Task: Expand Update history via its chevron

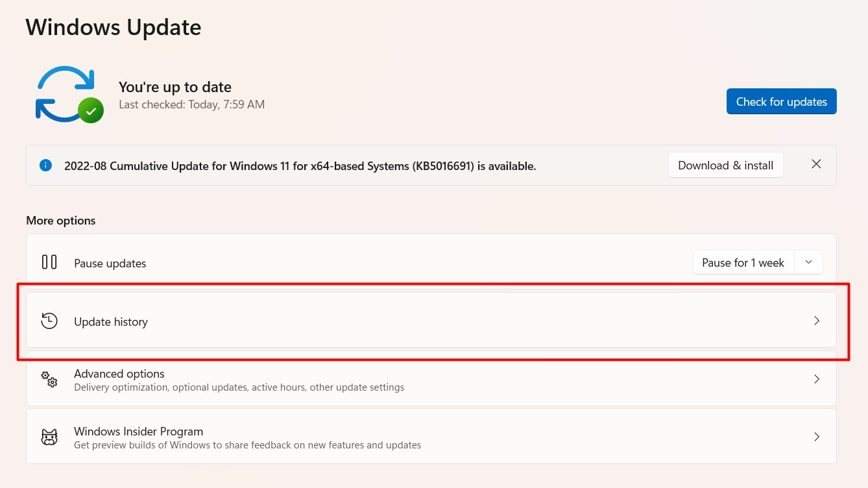Action: (817, 321)
